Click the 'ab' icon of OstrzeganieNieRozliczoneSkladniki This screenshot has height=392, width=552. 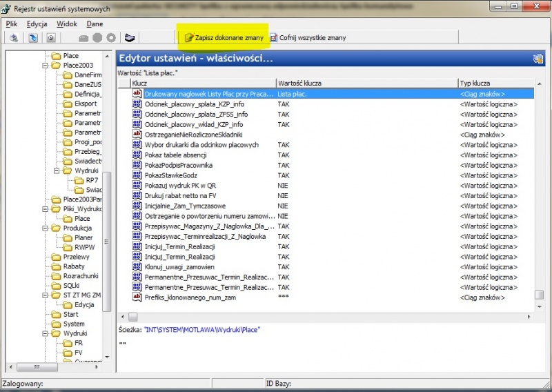(137, 134)
